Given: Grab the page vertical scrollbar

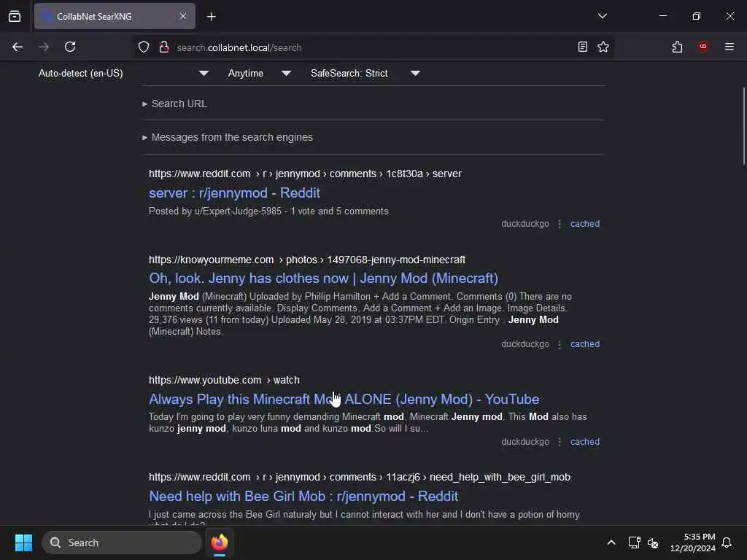Looking at the screenshot, I should tap(743, 126).
